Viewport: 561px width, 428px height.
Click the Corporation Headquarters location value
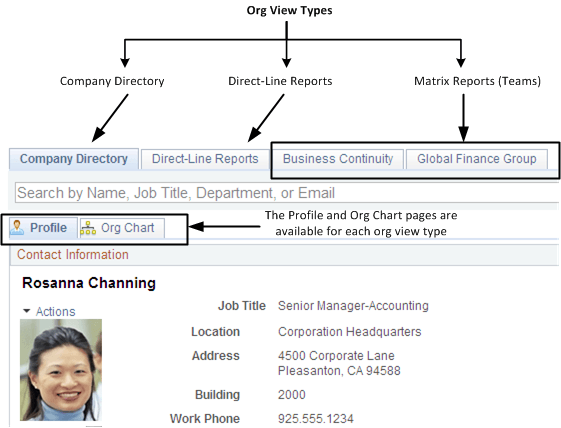[x=350, y=332]
